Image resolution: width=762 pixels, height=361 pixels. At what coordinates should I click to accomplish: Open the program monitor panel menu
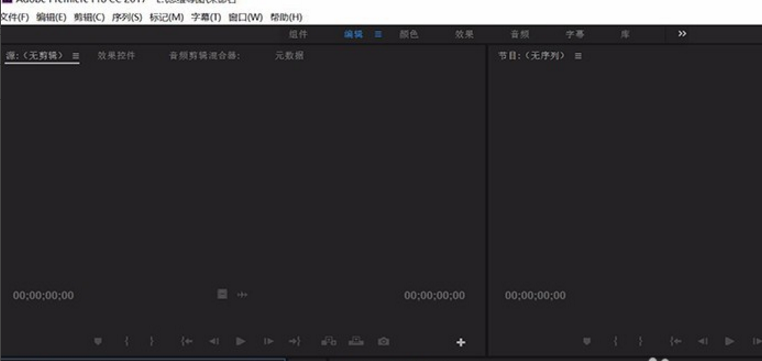point(578,56)
